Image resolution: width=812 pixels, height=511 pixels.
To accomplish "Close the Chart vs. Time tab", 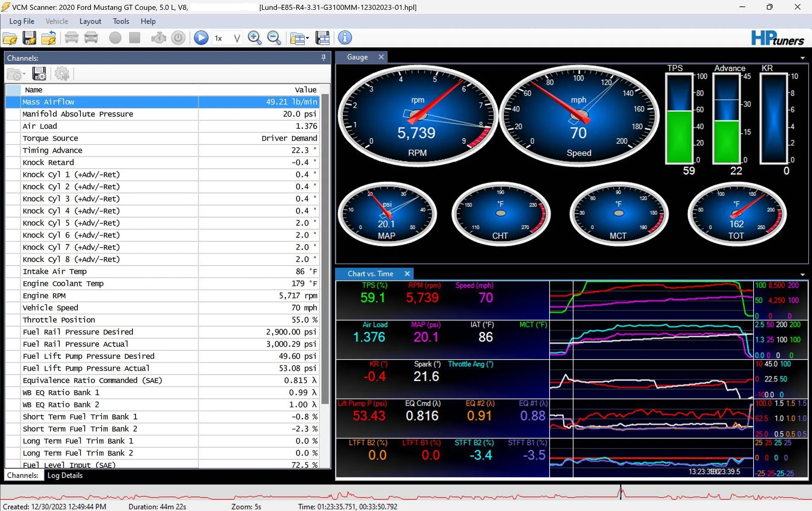I will tap(407, 274).
